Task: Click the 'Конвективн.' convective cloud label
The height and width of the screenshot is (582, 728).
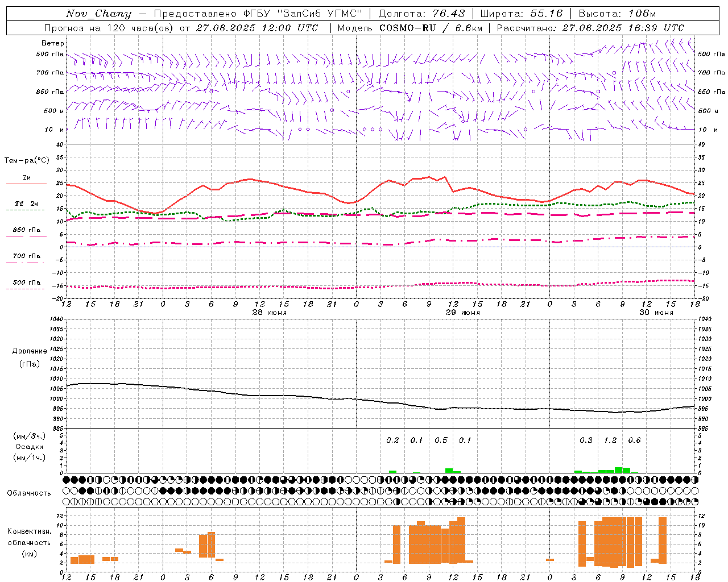Action: 30,531
